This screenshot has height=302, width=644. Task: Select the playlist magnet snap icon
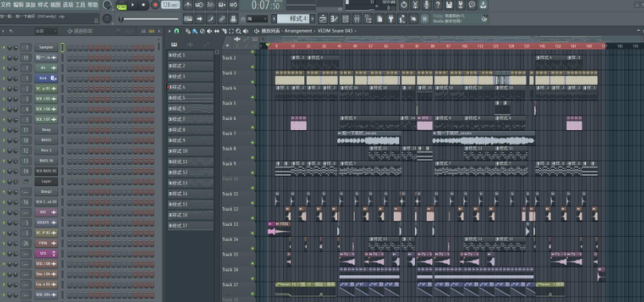(176, 31)
